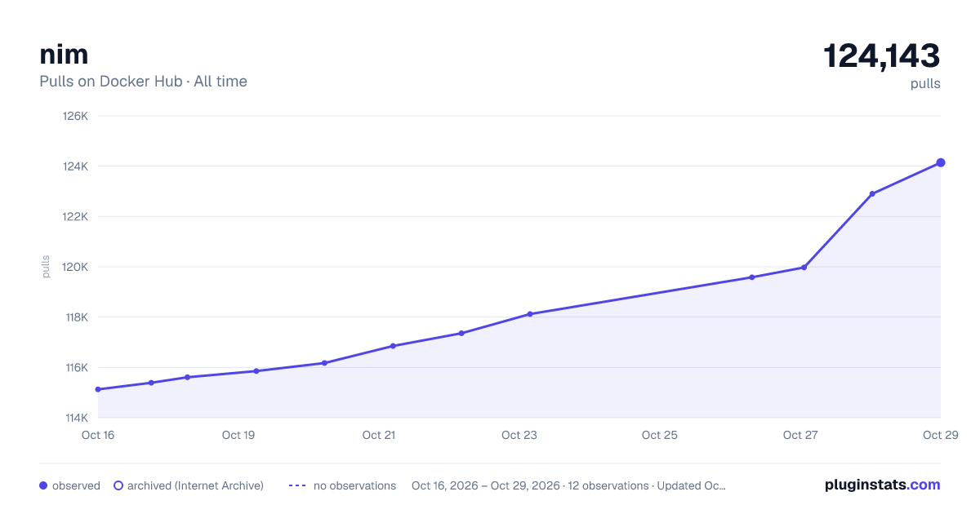
Task: Click the first data point at Oct 16
Action: coord(98,389)
